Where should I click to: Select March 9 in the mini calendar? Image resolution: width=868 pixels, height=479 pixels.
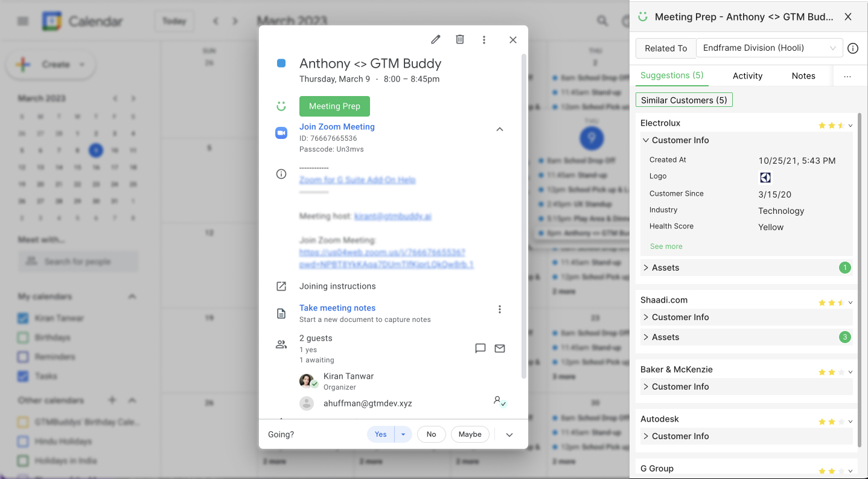[95, 150]
